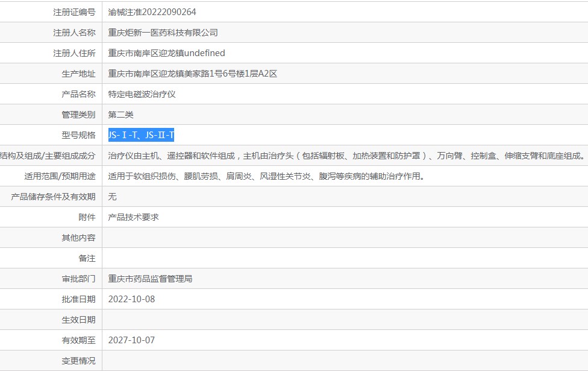Click the empty 其他内容 value cell
Image resolution: width=588 pixels, height=371 pixels.
click(x=345, y=238)
